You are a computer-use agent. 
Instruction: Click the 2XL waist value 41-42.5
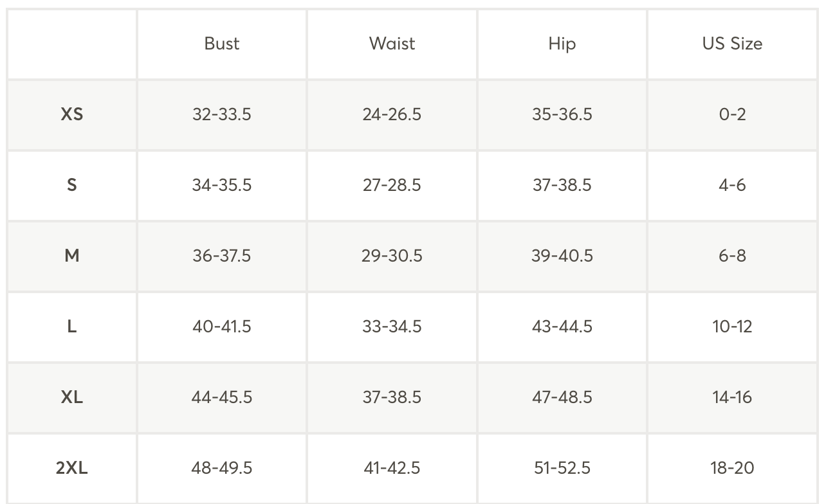click(392, 468)
